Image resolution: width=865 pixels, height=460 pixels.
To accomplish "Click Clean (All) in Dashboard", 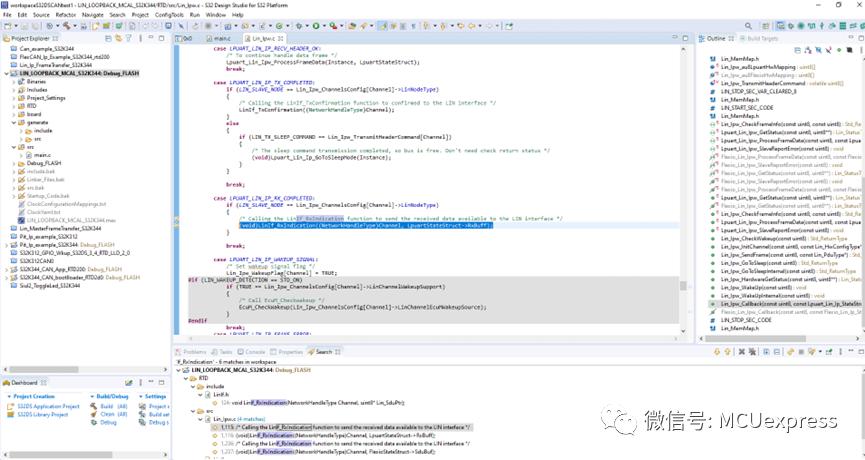I will click(114, 414).
